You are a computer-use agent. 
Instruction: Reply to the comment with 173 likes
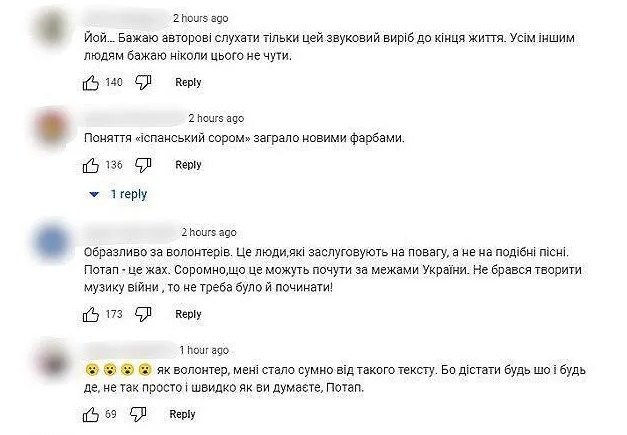188,314
